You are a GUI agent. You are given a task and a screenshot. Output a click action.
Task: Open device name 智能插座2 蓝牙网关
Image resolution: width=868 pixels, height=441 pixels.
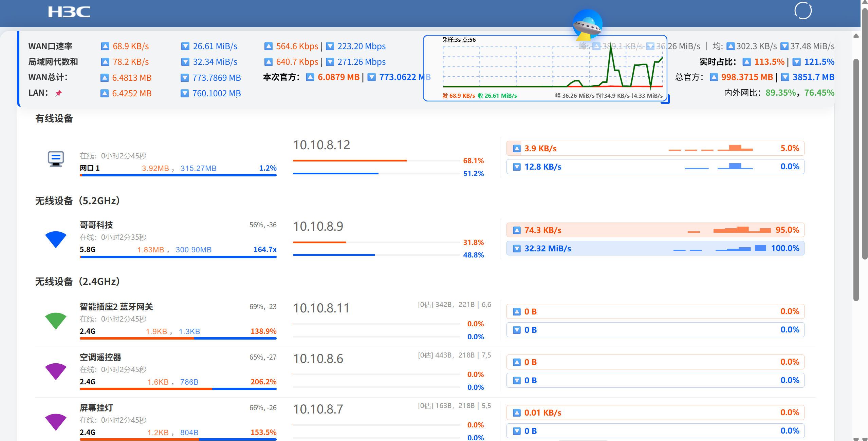116,307
